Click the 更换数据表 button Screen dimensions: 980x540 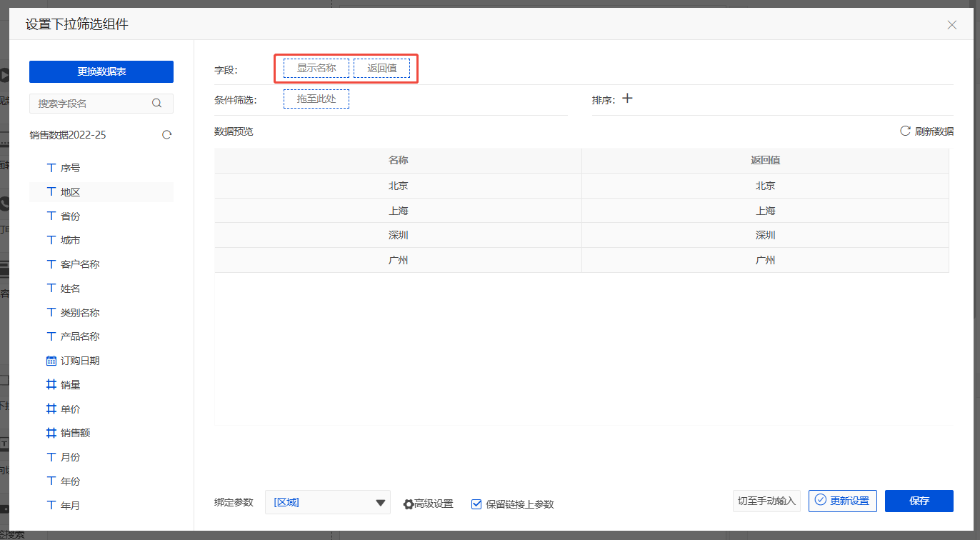(101, 71)
